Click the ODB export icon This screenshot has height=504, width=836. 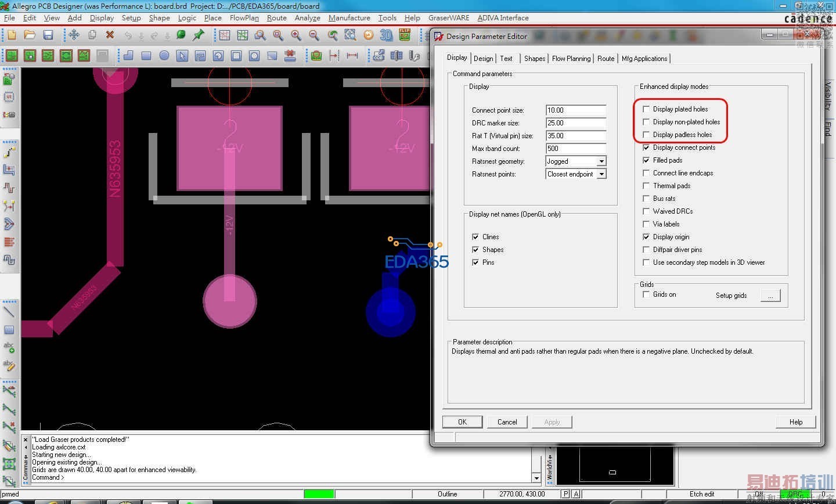379,56
